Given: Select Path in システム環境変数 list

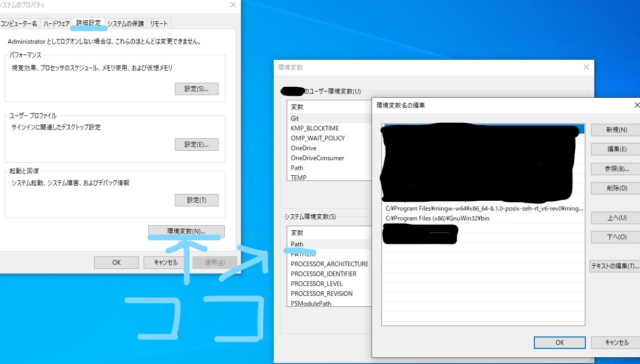Looking at the screenshot, I should [297, 244].
